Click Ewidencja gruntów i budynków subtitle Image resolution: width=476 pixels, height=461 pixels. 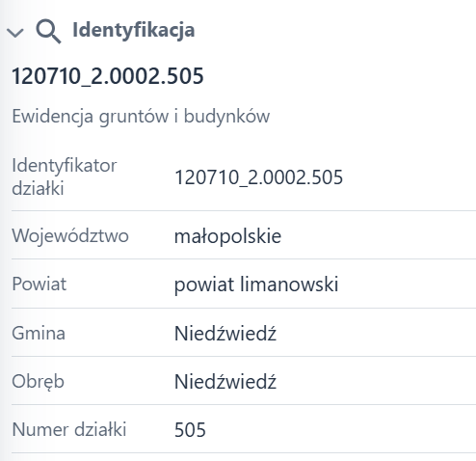click(x=141, y=116)
